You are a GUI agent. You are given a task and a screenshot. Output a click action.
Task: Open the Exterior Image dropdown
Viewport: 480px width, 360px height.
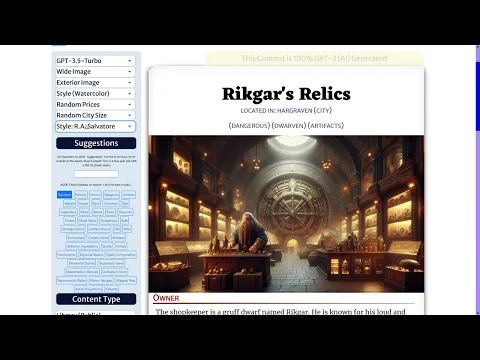(x=95, y=83)
